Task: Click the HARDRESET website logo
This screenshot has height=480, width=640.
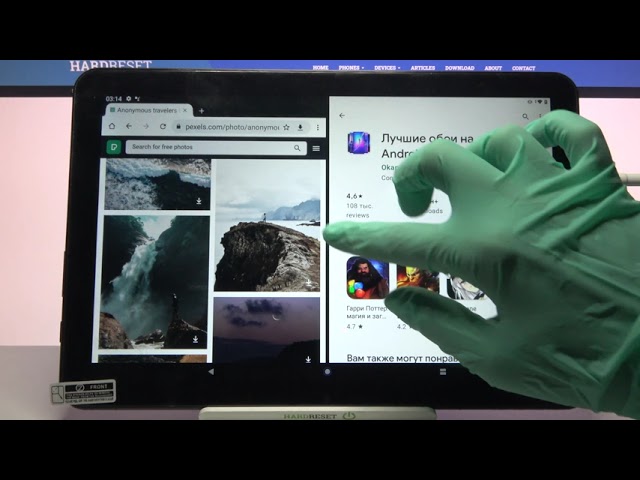Action: click(111, 65)
